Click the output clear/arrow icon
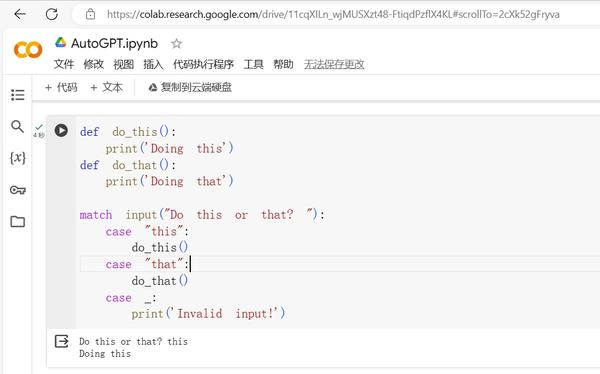 62,341
